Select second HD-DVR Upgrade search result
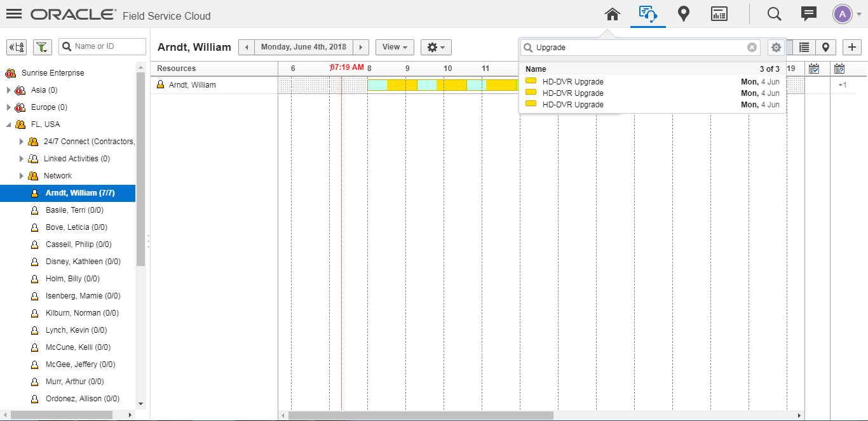This screenshot has width=868, height=421. pos(653,93)
